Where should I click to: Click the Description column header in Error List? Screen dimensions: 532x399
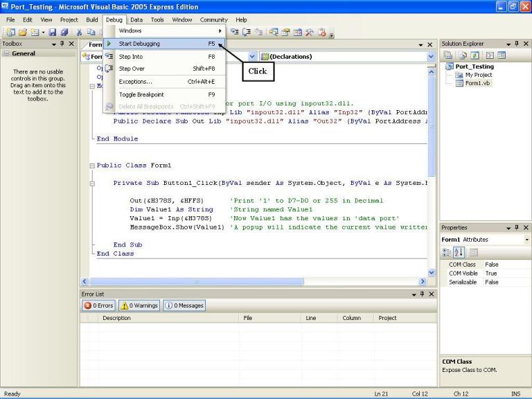click(168, 318)
